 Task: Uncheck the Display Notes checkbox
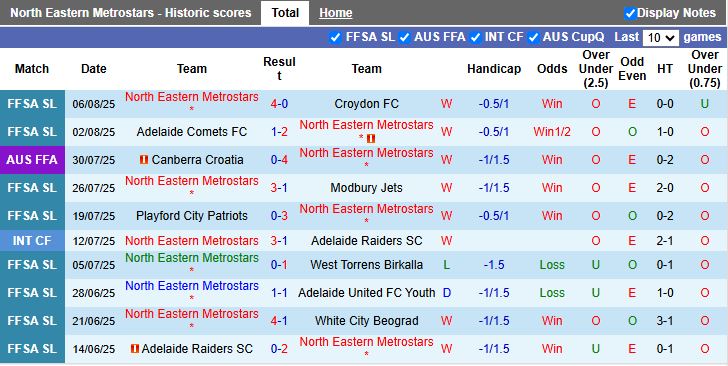630,13
